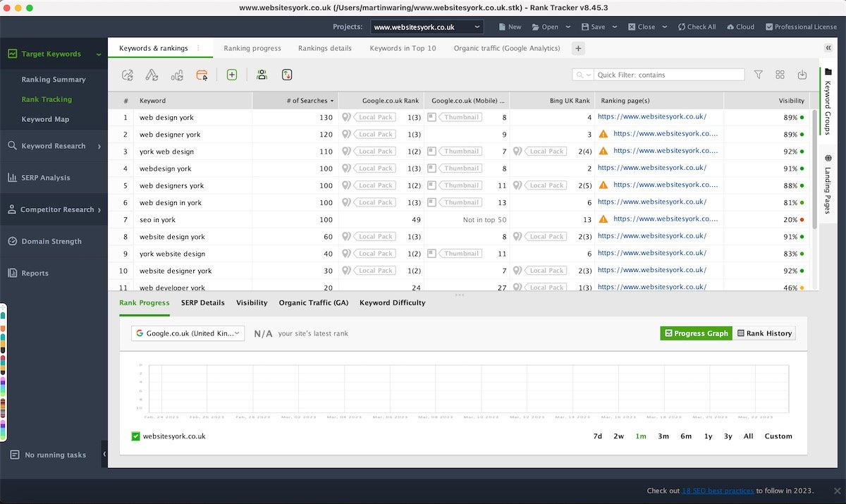This screenshot has width=846, height=504.
Task: Switch to the Rankings details tab
Action: (325, 48)
